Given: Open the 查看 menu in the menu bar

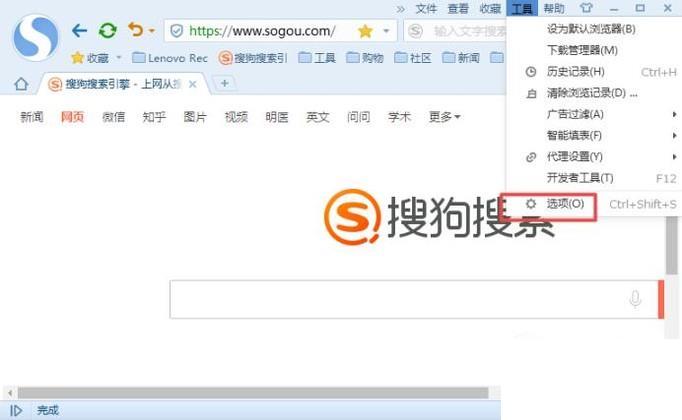Looking at the screenshot, I should point(458,8).
